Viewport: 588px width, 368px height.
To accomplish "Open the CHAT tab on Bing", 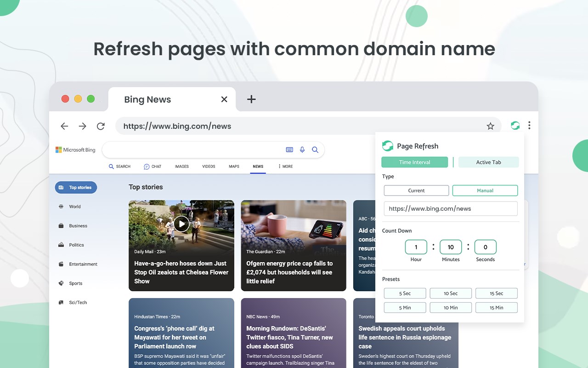I will click(153, 167).
